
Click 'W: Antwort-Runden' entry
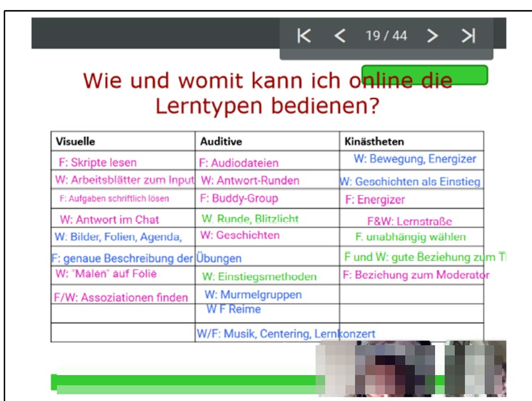[x=250, y=180]
